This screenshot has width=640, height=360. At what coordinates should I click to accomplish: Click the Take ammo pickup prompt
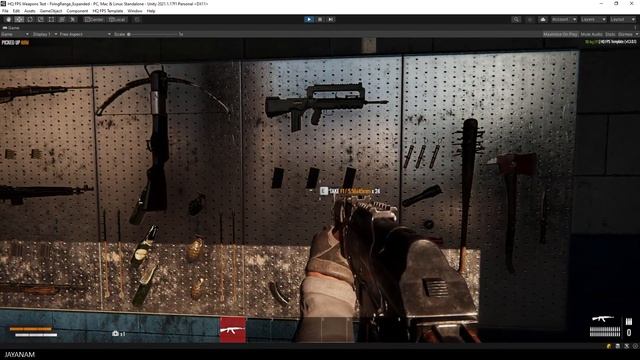[x=350, y=191]
